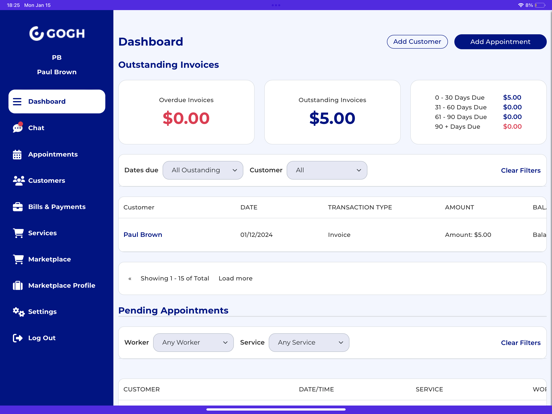Click Load more in invoices table
Screen dimensions: 552x414
tap(236, 278)
